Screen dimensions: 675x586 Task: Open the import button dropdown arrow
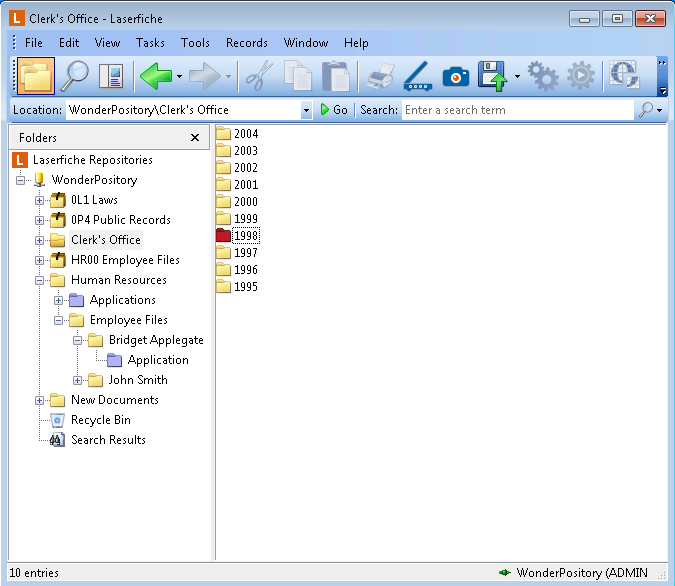click(517, 77)
